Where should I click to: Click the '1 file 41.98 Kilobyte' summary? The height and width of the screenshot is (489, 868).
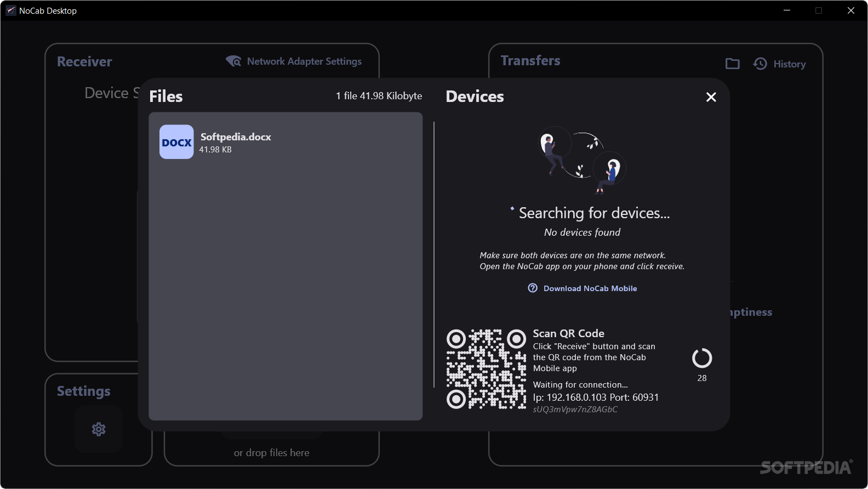click(x=379, y=96)
